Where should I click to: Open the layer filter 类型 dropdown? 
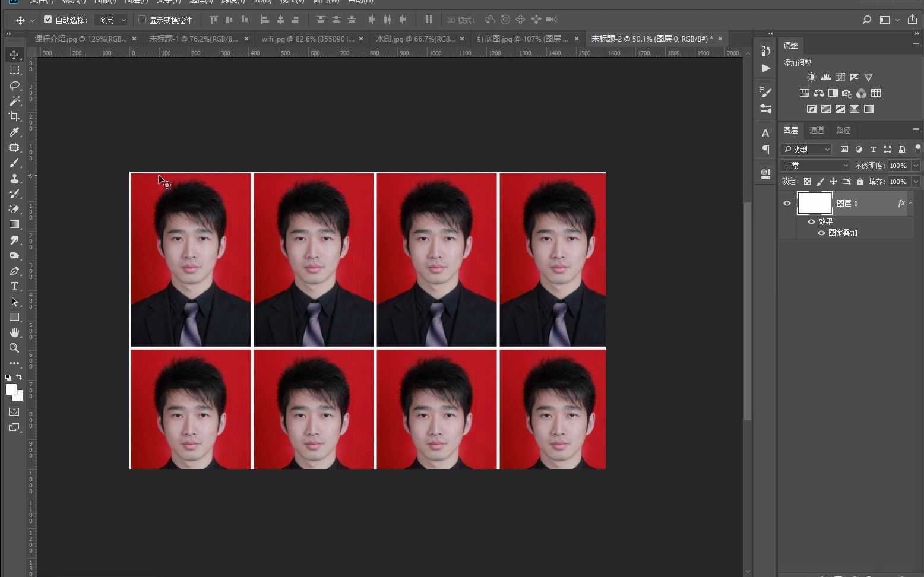coord(806,149)
